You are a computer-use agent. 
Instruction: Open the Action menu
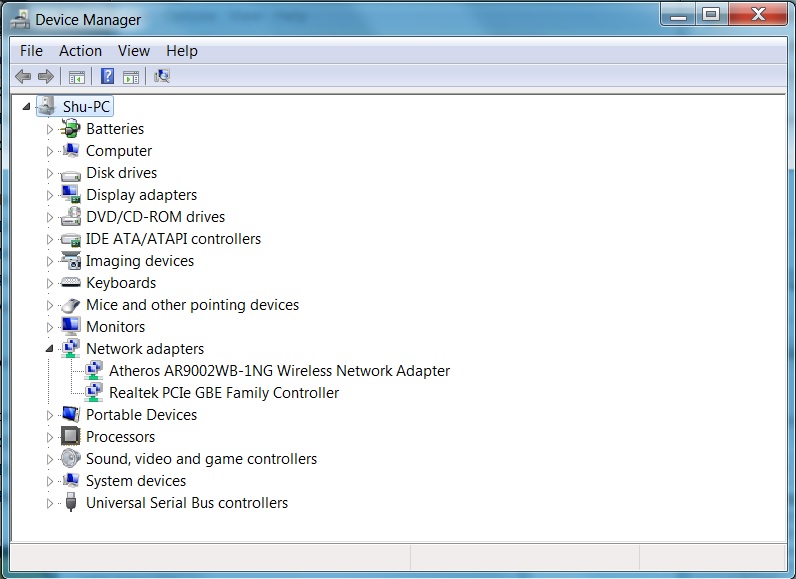click(x=80, y=51)
